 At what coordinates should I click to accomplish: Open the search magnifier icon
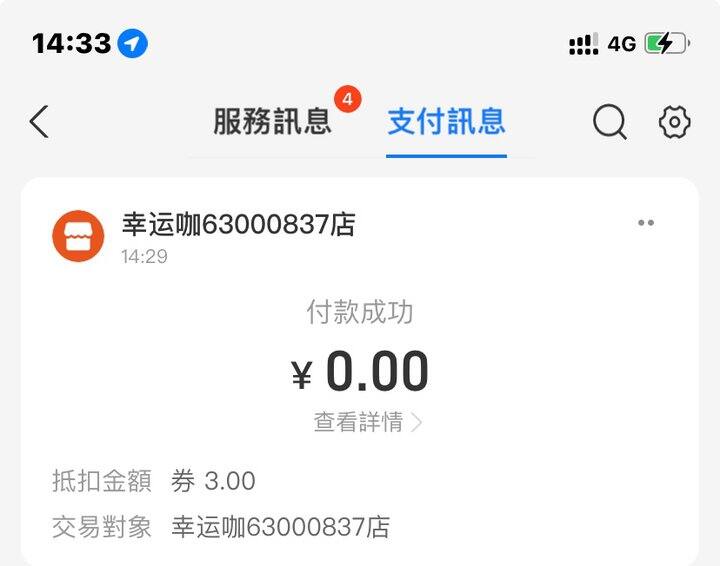coord(610,122)
